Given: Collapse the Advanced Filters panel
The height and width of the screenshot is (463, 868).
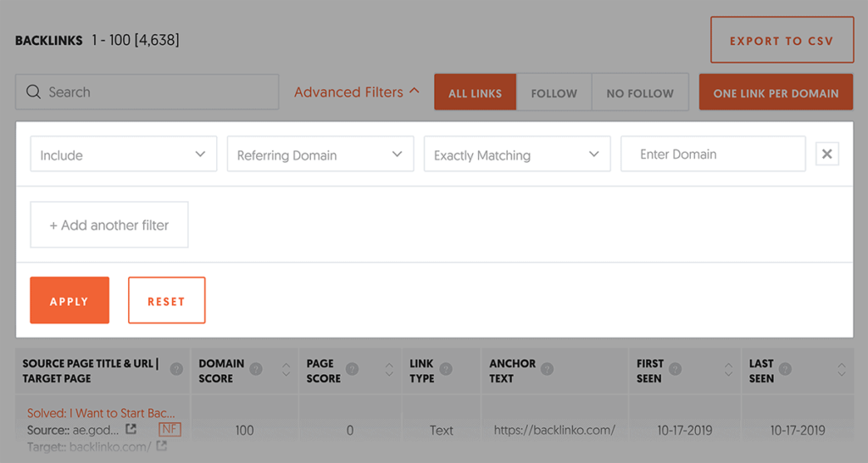Looking at the screenshot, I should point(357,92).
